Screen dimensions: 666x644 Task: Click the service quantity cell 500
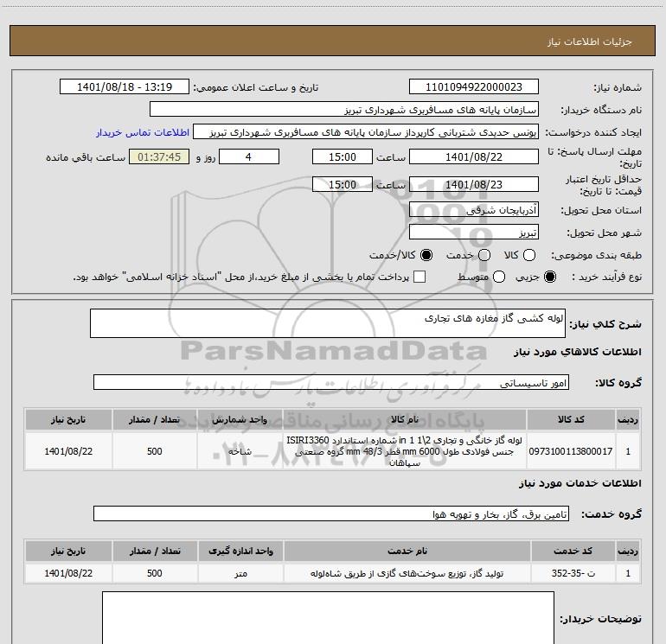(155, 573)
